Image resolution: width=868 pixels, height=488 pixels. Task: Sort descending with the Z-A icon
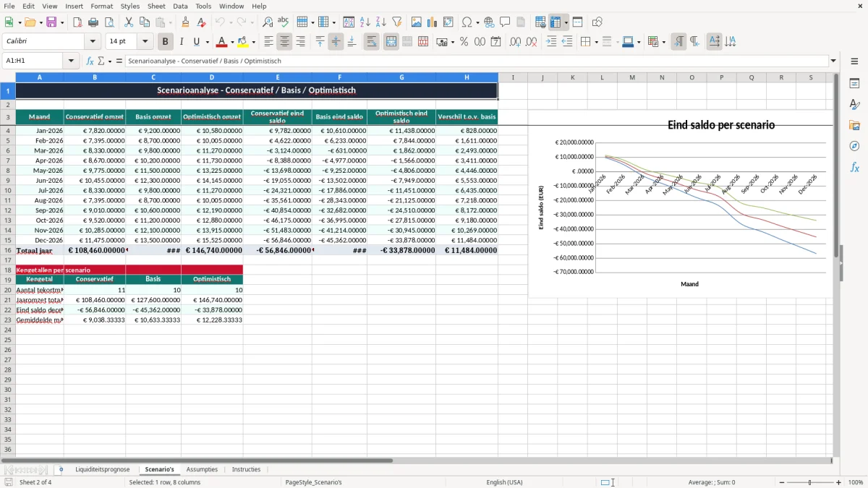(x=381, y=22)
